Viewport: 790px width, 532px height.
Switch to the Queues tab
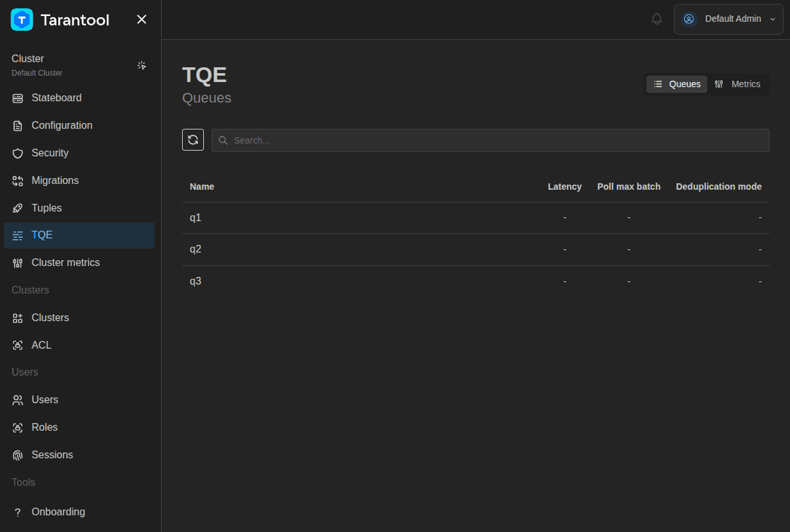coord(677,84)
